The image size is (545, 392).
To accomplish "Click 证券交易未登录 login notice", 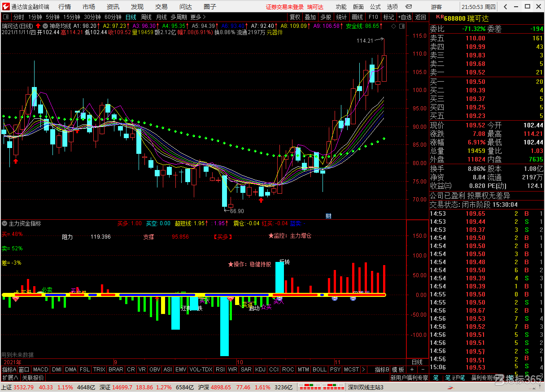I will [285, 7].
